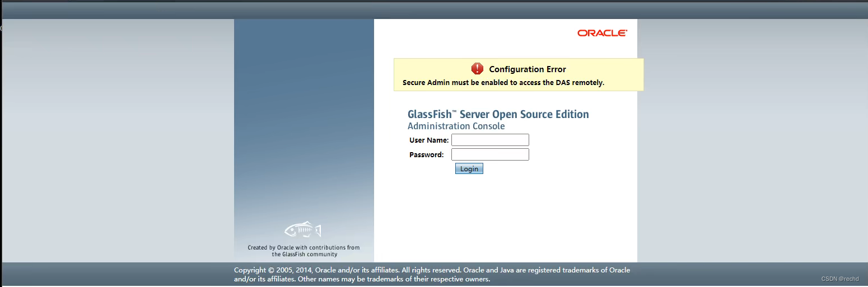This screenshot has height=287, width=868.
Task: Click the "User Name:" label
Action: pyautogui.click(x=429, y=140)
